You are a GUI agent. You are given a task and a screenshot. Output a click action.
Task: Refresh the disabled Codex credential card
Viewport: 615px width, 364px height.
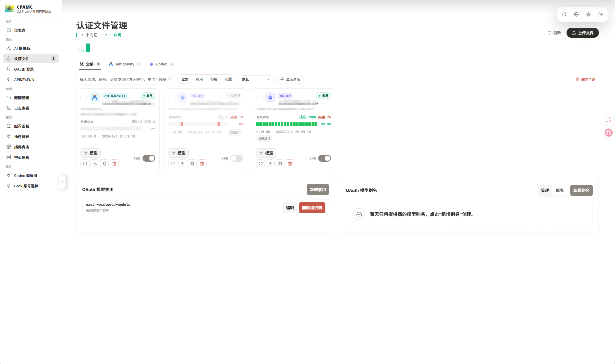tap(173, 164)
